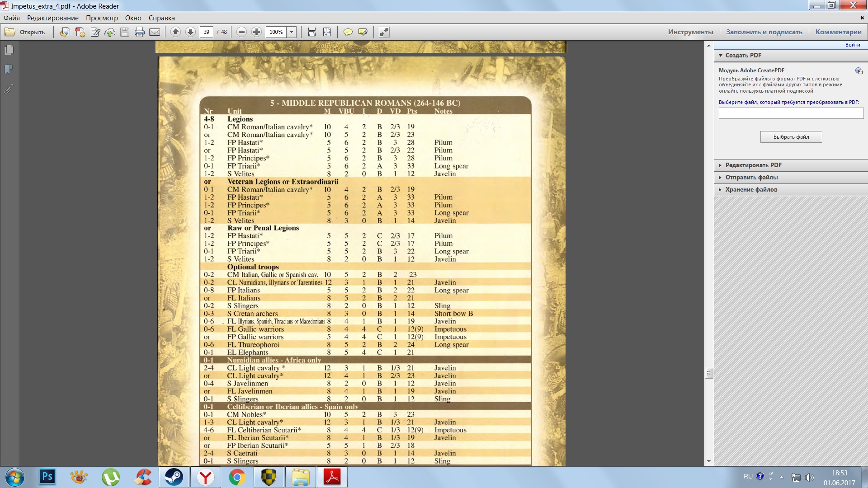Show bookmarks panel icon
Image resolution: width=868 pixels, height=488 pixels.
point(9,69)
